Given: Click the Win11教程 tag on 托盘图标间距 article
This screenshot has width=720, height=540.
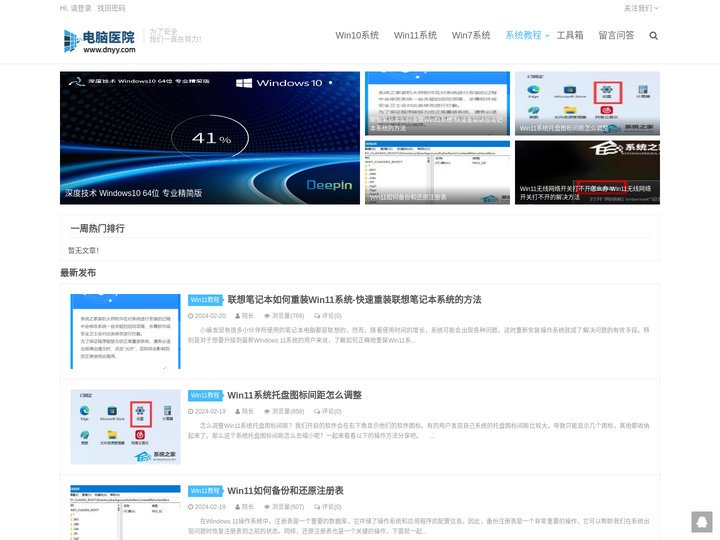Looking at the screenshot, I should 205,395.
